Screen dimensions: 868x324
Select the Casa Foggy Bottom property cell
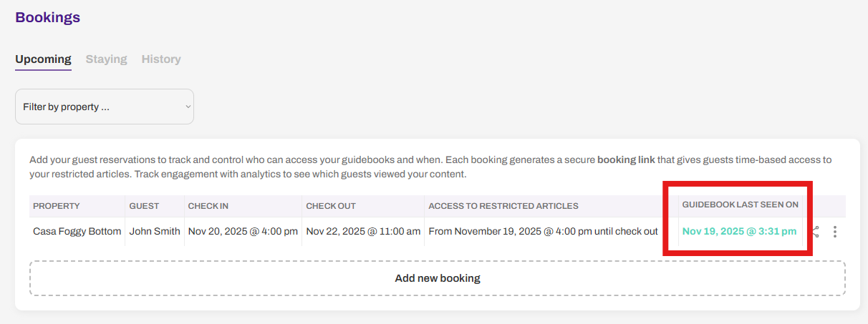(x=77, y=232)
